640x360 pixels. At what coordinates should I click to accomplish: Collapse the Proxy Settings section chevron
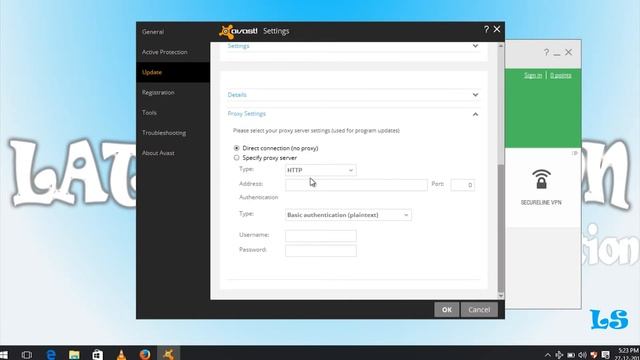tap(475, 114)
